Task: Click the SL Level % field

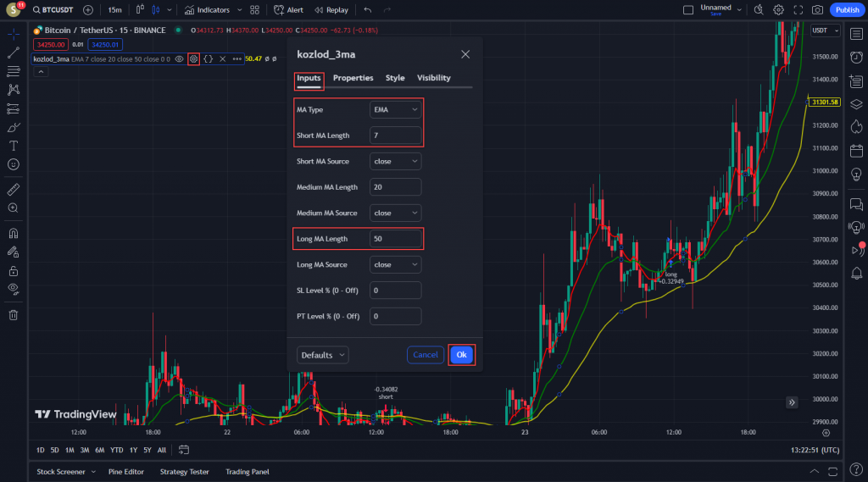Action: click(395, 291)
